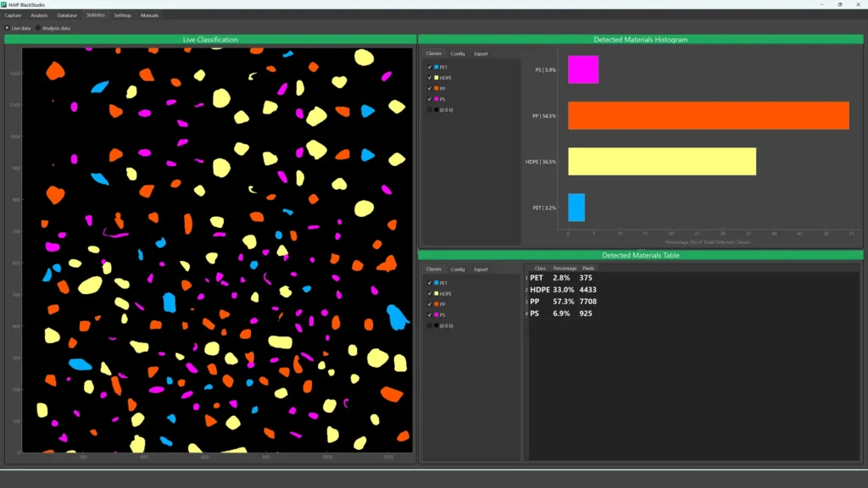Click the blue PET histogram bar

576,208
